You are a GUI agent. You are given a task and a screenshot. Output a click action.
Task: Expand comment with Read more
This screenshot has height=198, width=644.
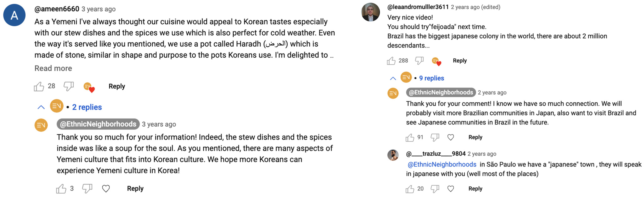53,68
